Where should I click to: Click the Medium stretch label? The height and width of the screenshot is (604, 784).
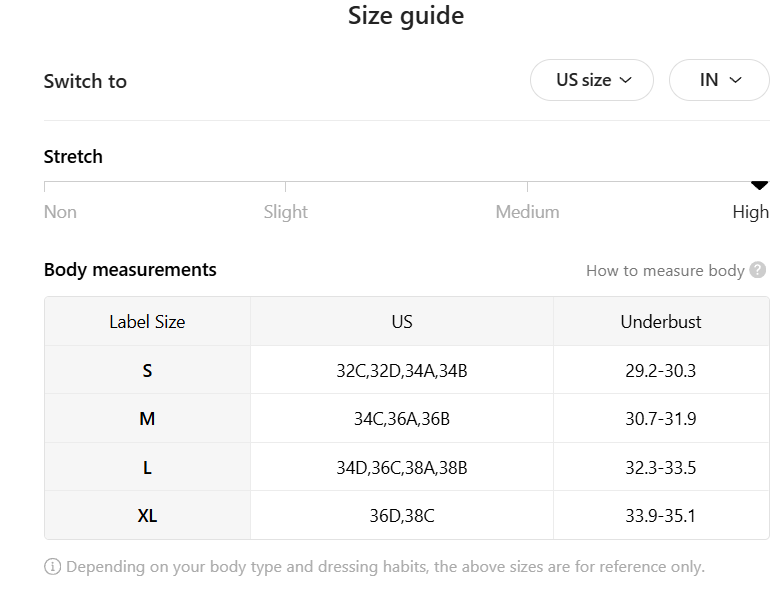(527, 212)
